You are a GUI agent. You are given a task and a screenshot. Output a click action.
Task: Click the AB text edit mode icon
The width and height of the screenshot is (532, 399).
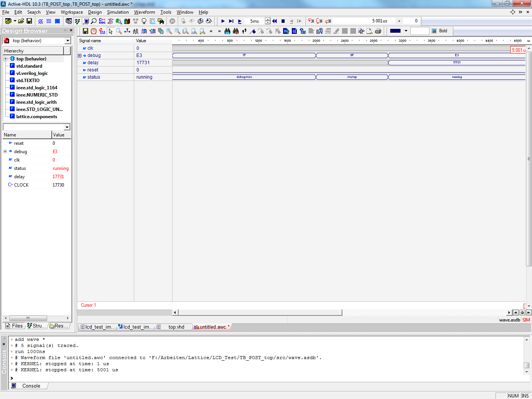tap(136, 31)
